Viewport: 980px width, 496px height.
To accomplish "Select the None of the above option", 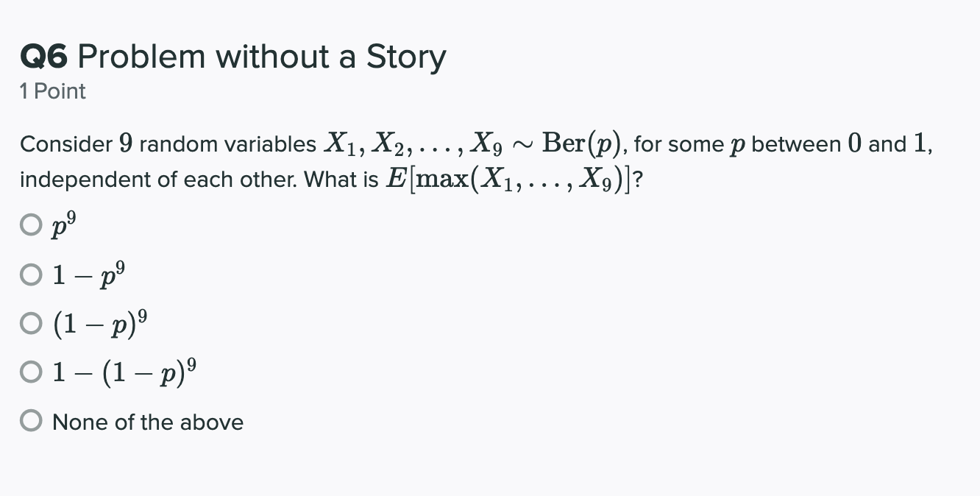I will point(31,421).
